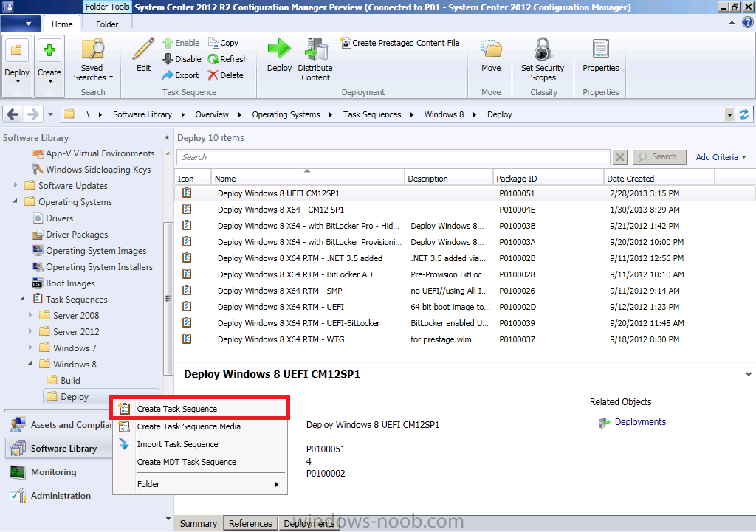Viewport: 756px width, 532px height.
Task: Select the Build folder under Windows 8
Action: 63,381
